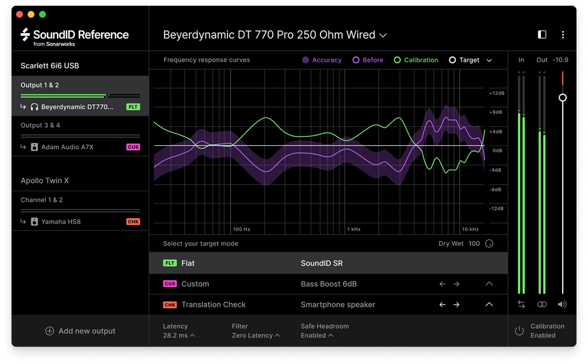Click the Dry Wet knob
The height and width of the screenshot is (364, 588).
click(x=489, y=243)
